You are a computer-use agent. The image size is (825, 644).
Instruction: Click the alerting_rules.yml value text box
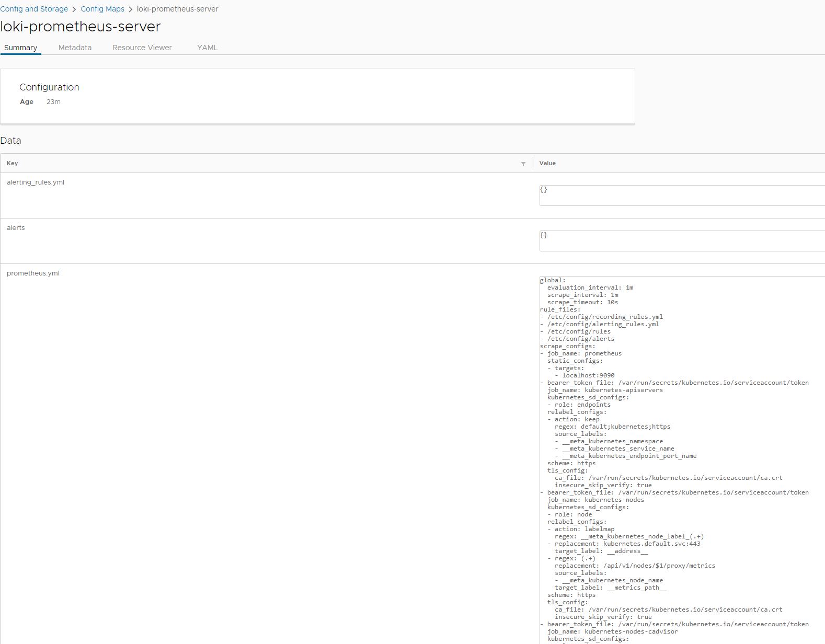pyautogui.click(x=682, y=195)
